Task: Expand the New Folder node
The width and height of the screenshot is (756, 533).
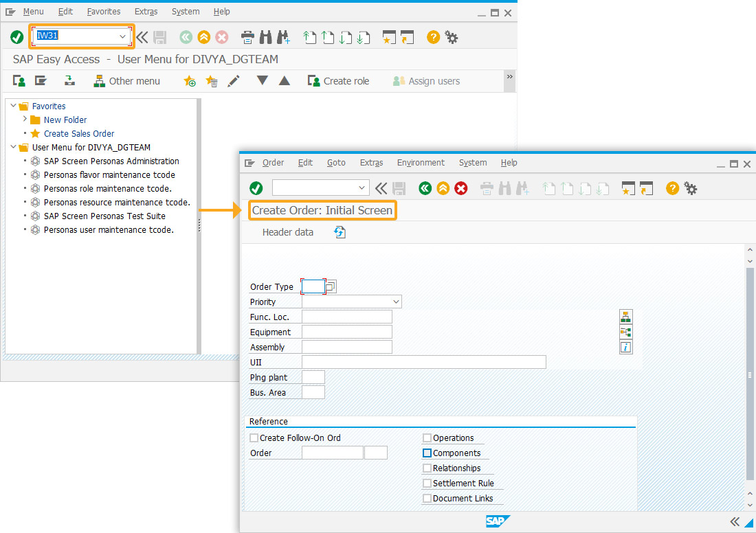Action: pos(25,119)
